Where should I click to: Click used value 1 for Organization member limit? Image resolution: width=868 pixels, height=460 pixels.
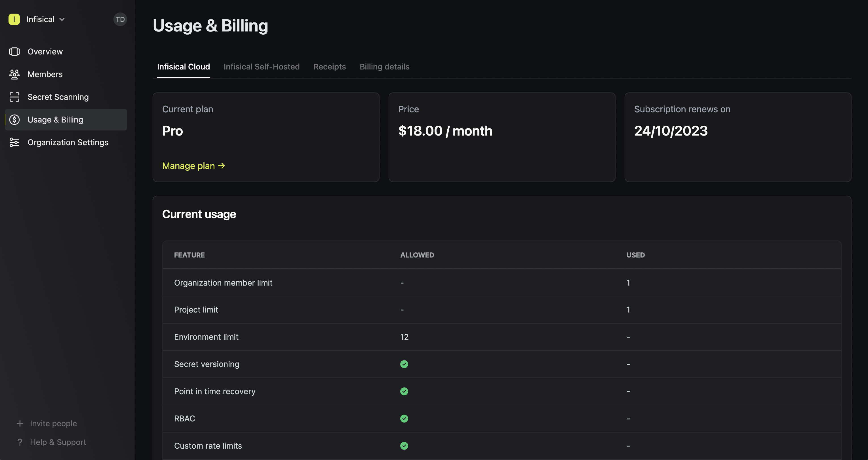(x=628, y=283)
